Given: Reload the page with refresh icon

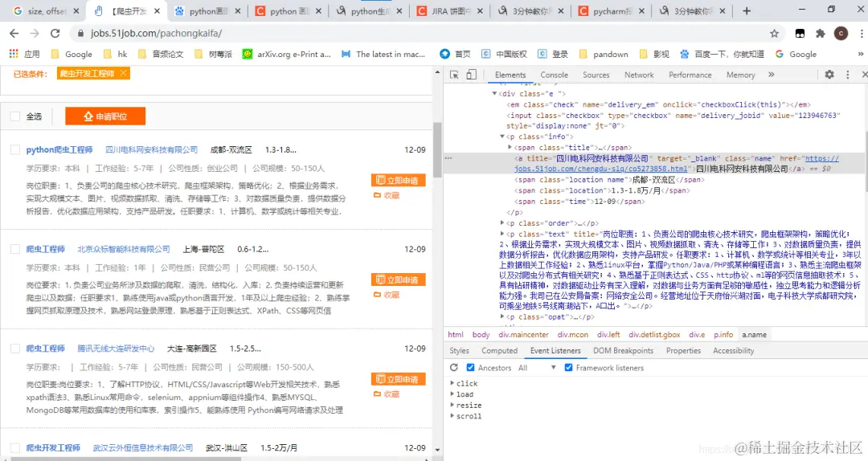Looking at the screenshot, I should (55, 33).
